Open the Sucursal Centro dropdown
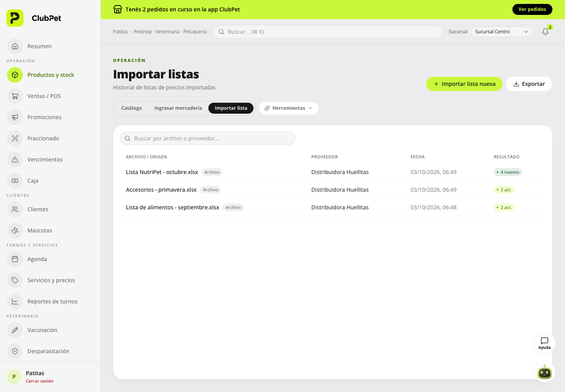Viewport: 565px width, 392px height. (x=502, y=32)
